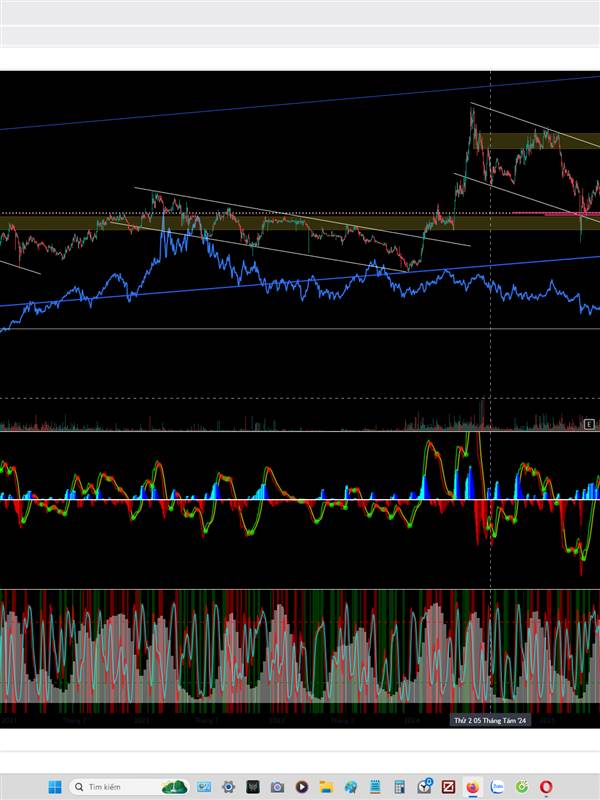
Task: Click the earnings 'E' marker on volume pane
Action: 589,424
